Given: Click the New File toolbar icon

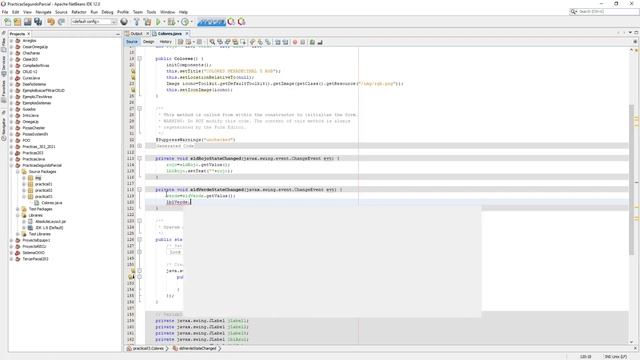Looking at the screenshot, I should [8, 22].
